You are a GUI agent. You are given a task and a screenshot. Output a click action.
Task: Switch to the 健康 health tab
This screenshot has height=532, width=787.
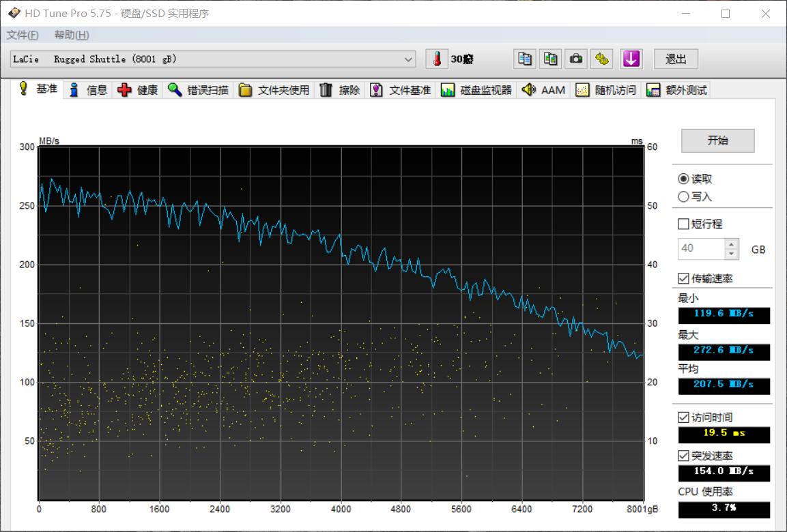(x=138, y=90)
